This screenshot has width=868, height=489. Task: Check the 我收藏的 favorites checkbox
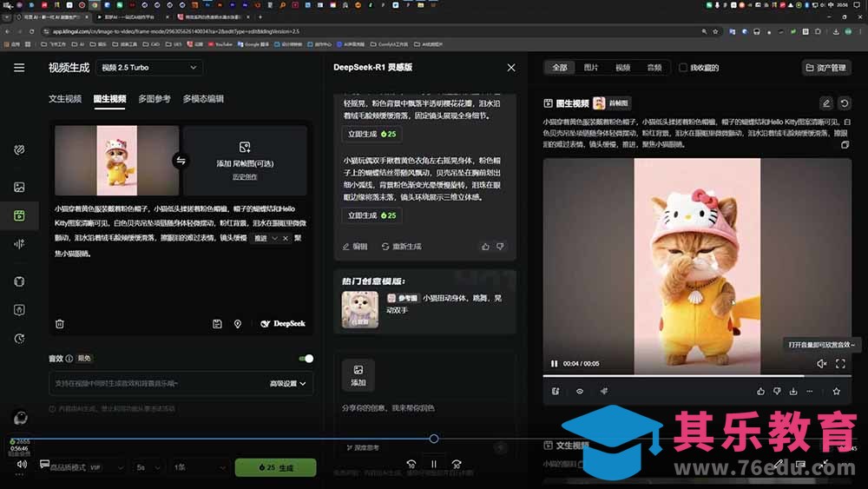[683, 68]
